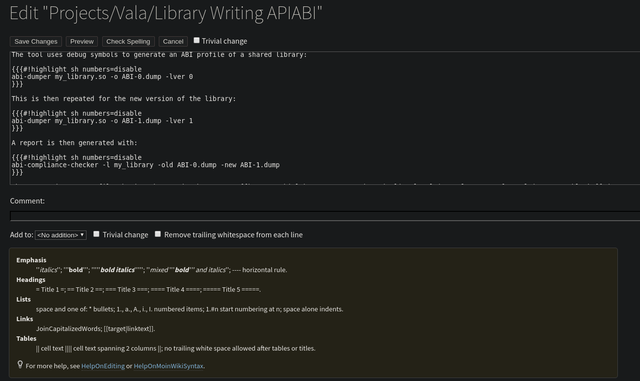The width and height of the screenshot is (640, 381).
Task: Open the HelpOnEditing link
Action: 103,366
